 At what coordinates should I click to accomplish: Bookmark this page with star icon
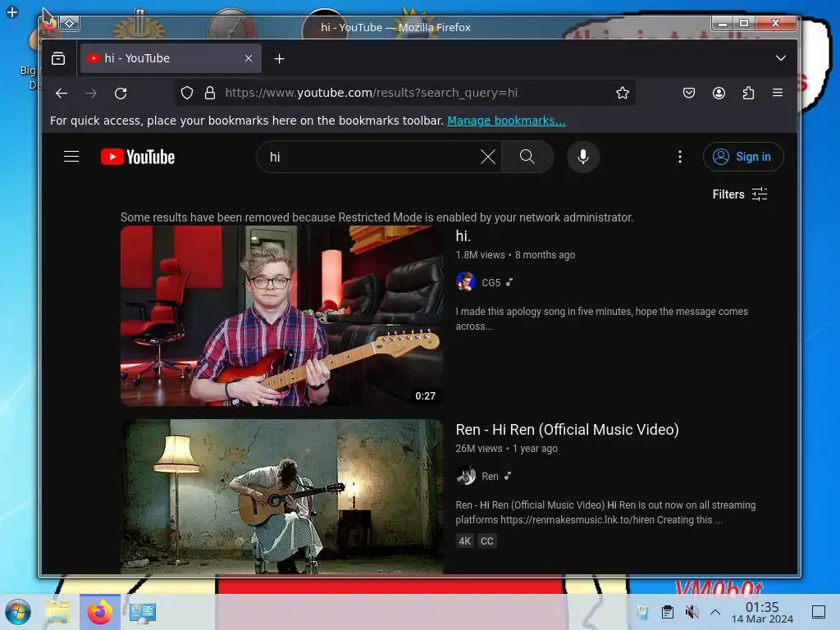(x=622, y=93)
